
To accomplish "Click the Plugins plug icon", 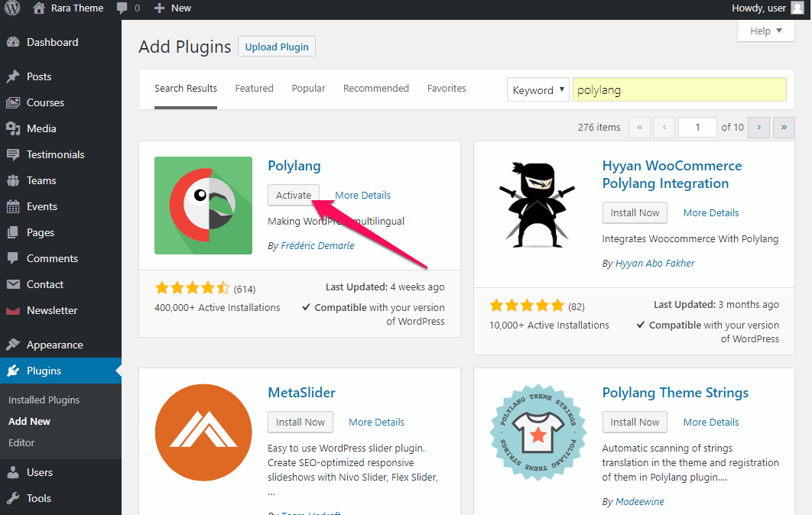I will point(13,371).
